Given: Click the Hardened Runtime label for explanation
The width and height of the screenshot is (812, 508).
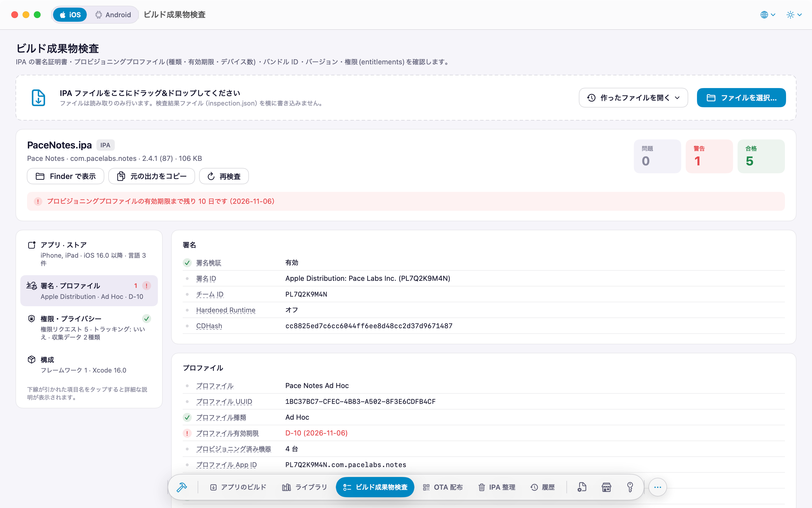Looking at the screenshot, I should tap(226, 310).
